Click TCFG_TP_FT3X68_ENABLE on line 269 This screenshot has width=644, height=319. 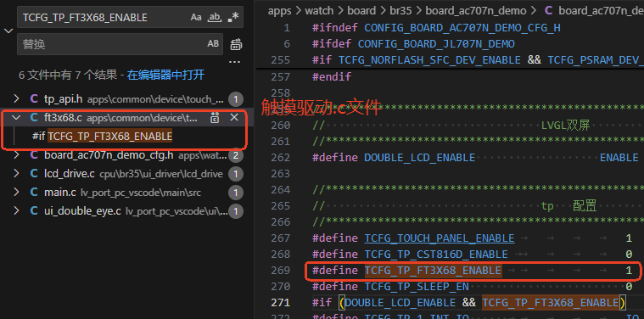tap(433, 270)
